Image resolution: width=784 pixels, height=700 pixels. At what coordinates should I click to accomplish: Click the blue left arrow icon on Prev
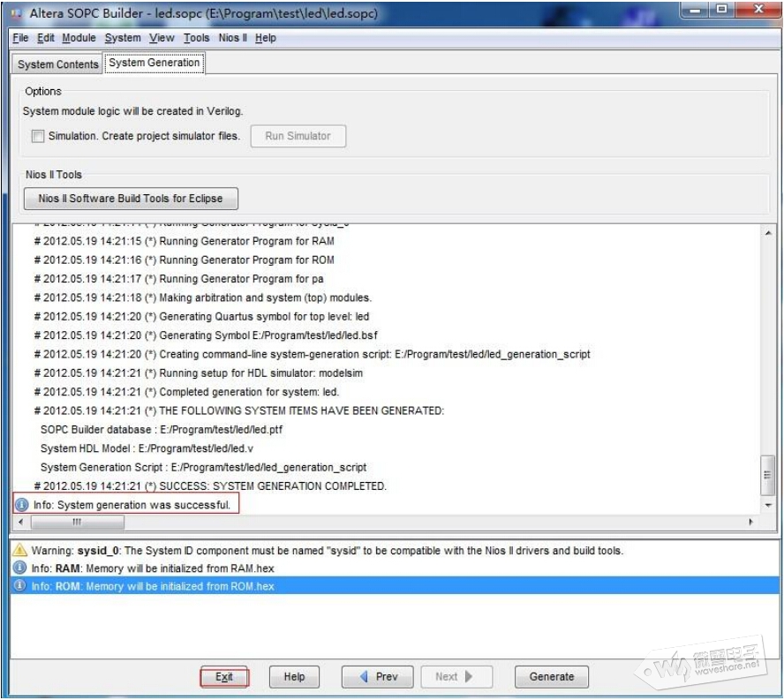click(x=364, y=676)
